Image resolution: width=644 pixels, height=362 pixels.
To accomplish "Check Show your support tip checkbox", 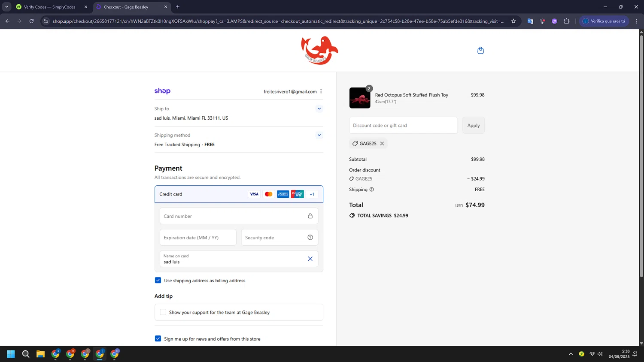I will (163, 312).
